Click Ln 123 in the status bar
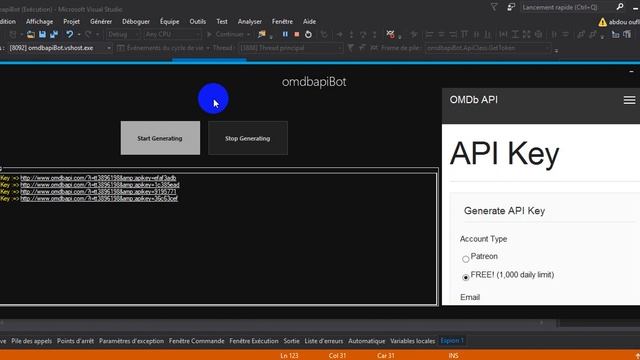Screen dimensions: 640x360 [x=289, y=356]
